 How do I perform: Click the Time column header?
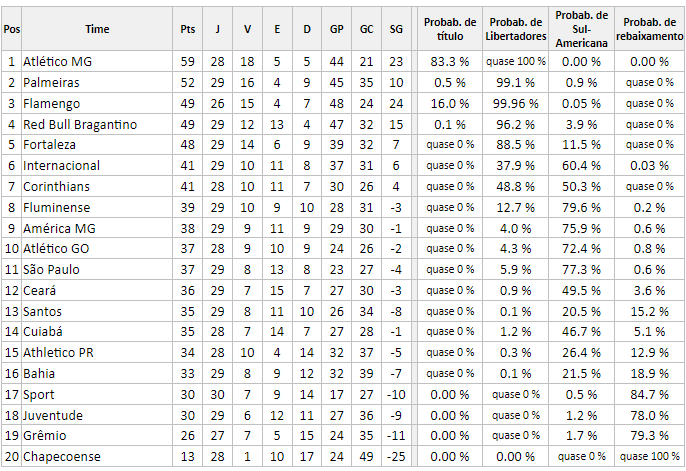pos(97,29)
